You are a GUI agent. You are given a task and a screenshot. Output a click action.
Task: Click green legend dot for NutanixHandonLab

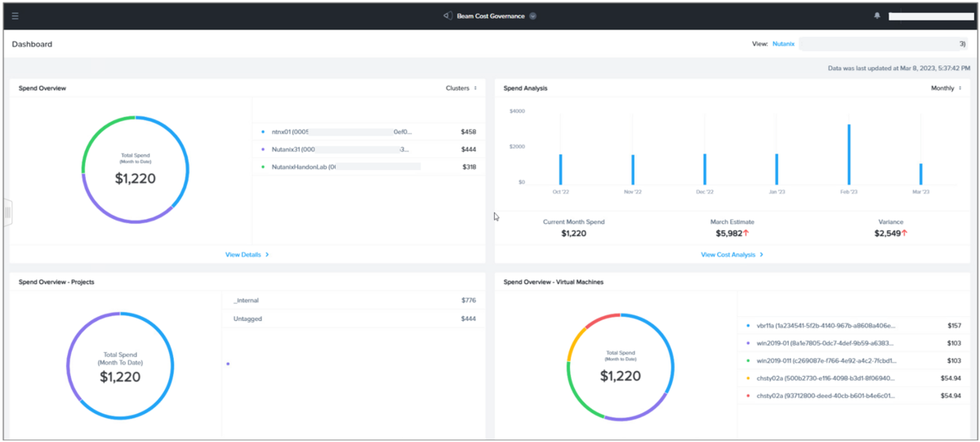(x=263, y=167)
